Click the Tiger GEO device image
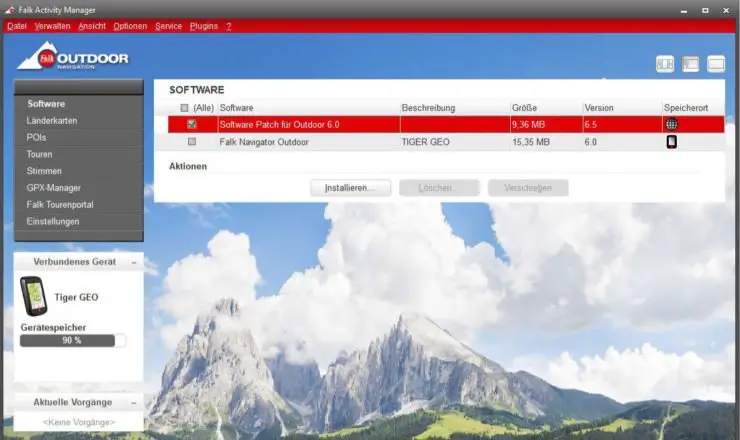The height and width of the screenshot is (440, 740). [x=34, y=296]
